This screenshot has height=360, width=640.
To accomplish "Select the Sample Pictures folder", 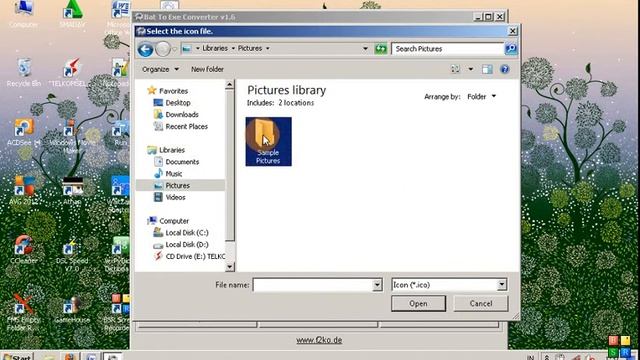I will coord(269,142).
